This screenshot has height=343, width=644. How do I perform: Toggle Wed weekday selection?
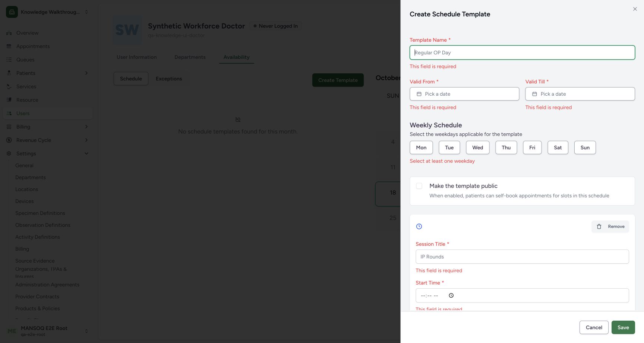(x=478, y=147)
